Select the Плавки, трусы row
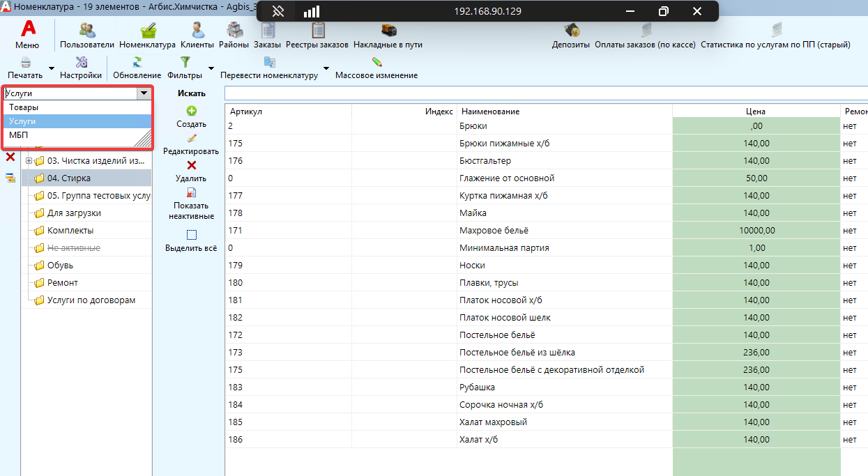 pyautogui.click(x=547, y=283)
